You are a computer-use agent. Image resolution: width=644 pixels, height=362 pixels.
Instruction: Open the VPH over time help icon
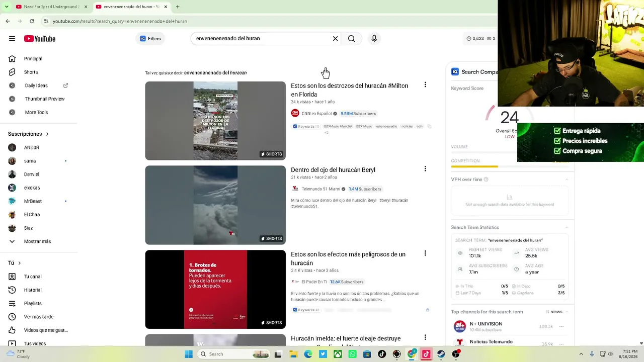point(486,179)
